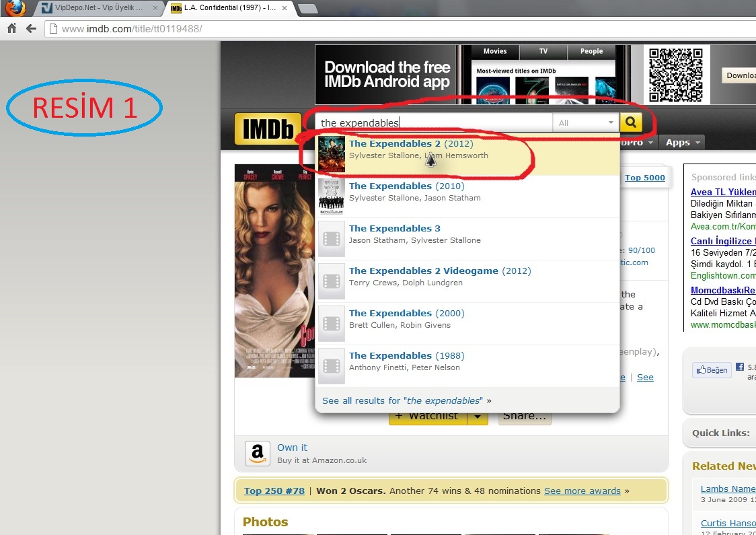Click the Facebook icon beside Beğen
756x535 pixels.
740,367
